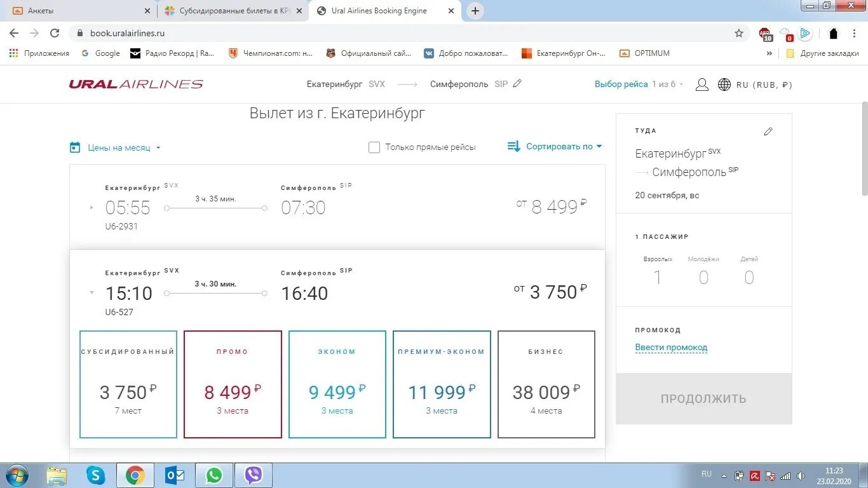
Task: Open Радио Рекорд bookmark
Action: click(172, 53)
